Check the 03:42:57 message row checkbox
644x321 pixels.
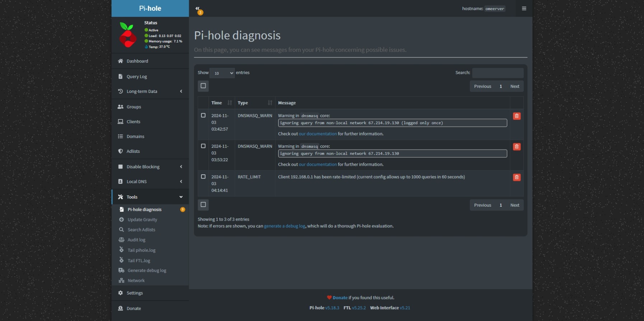(x=203, y=115)
